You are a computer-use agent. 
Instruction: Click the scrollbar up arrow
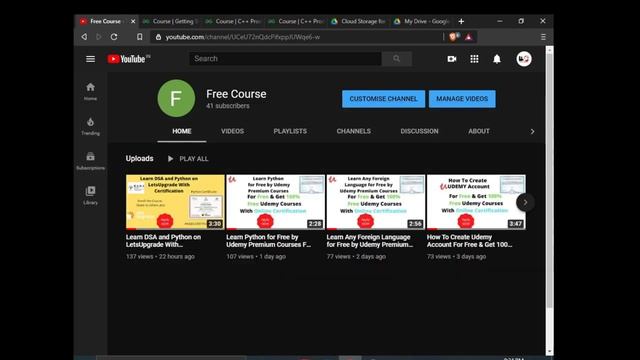[x=549, y=50]
